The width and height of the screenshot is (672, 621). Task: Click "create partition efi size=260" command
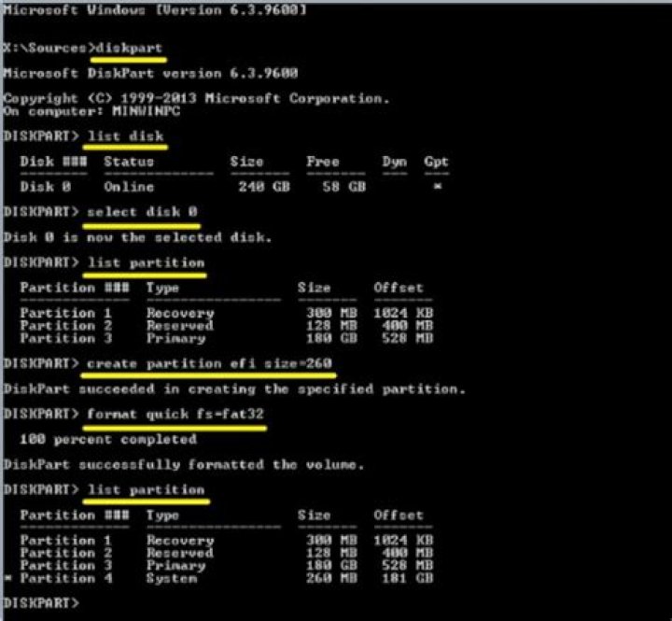[209, 363]
